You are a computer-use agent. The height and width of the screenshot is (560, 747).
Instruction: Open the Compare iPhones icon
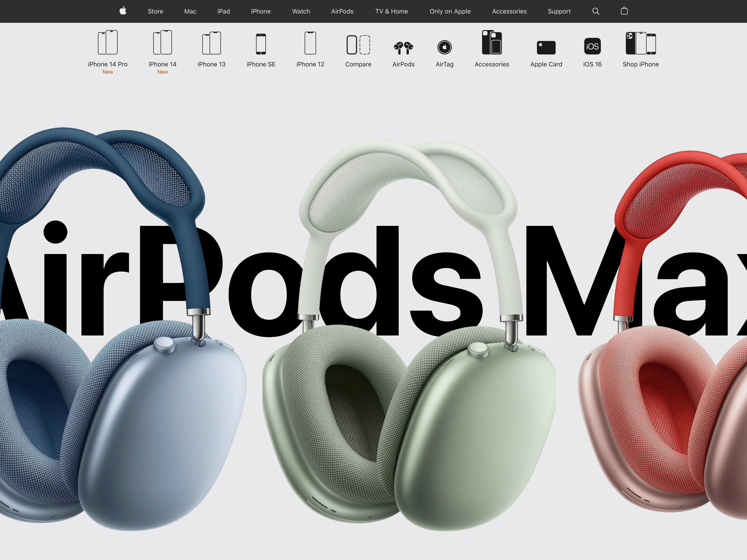point(358,45)
